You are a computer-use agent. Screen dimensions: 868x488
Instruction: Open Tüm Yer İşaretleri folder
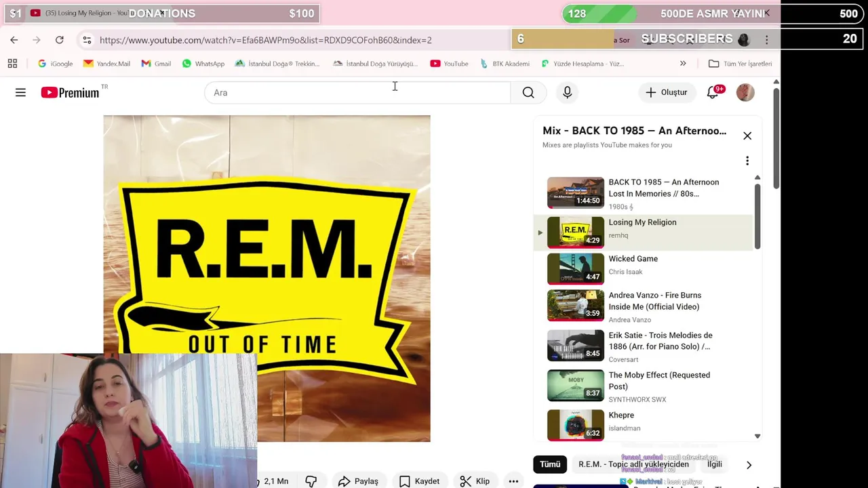[740, 64]
